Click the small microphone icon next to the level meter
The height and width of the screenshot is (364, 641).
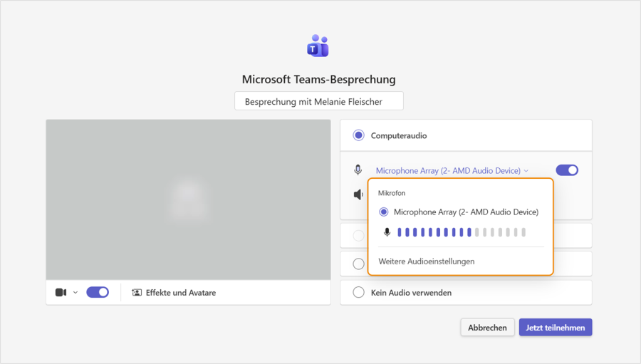coord(387,232)
